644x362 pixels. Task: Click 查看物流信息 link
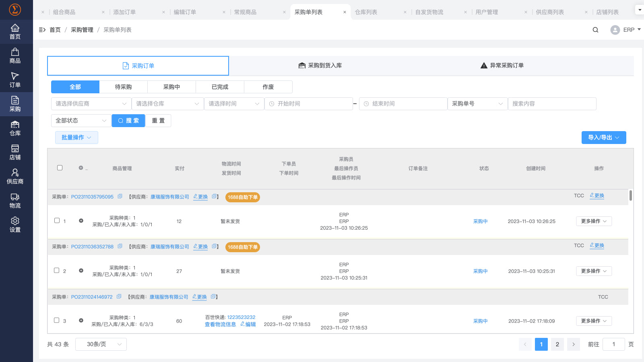220,324
